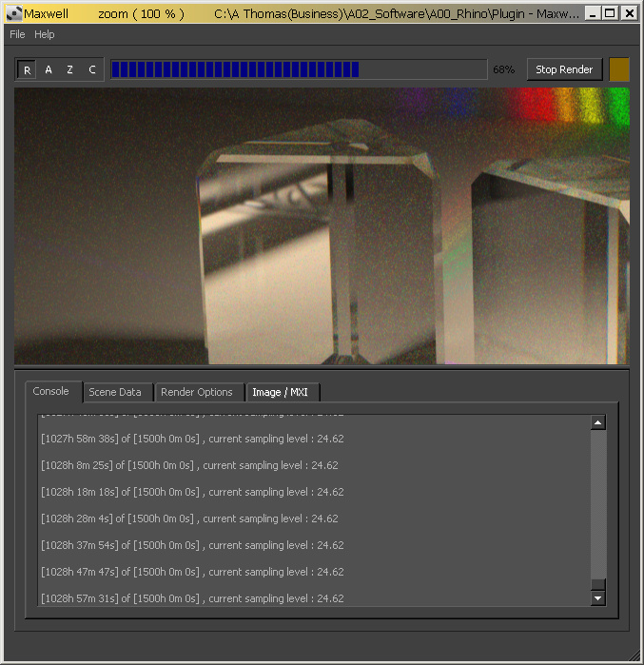Open the Help menu

(45, 34)
